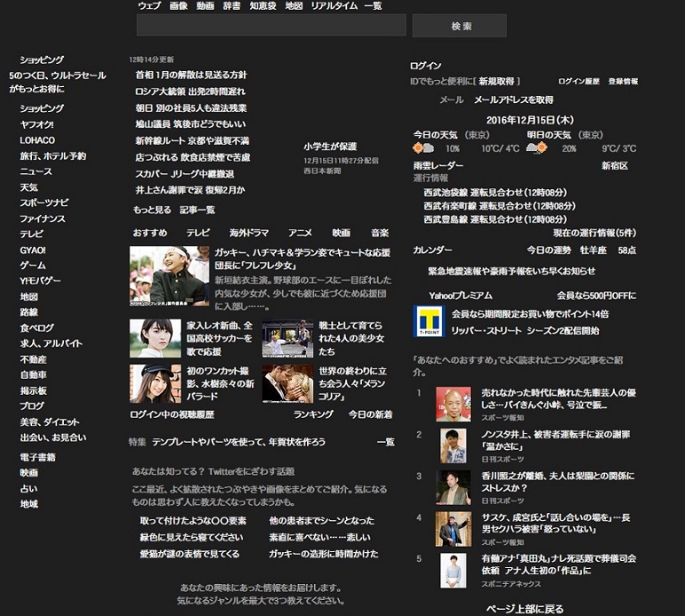
Task: Select the リアルタイム search tab
Action: [335, 5]
